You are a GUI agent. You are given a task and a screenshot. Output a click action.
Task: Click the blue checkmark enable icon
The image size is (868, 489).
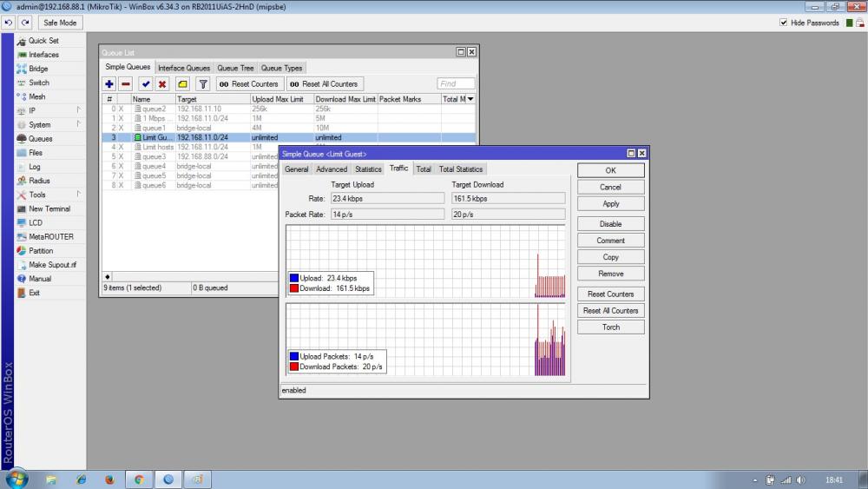point(145,84)
